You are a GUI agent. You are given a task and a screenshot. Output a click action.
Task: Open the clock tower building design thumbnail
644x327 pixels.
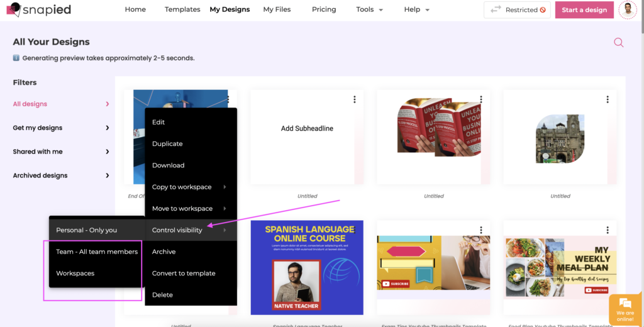pos(560,137)
